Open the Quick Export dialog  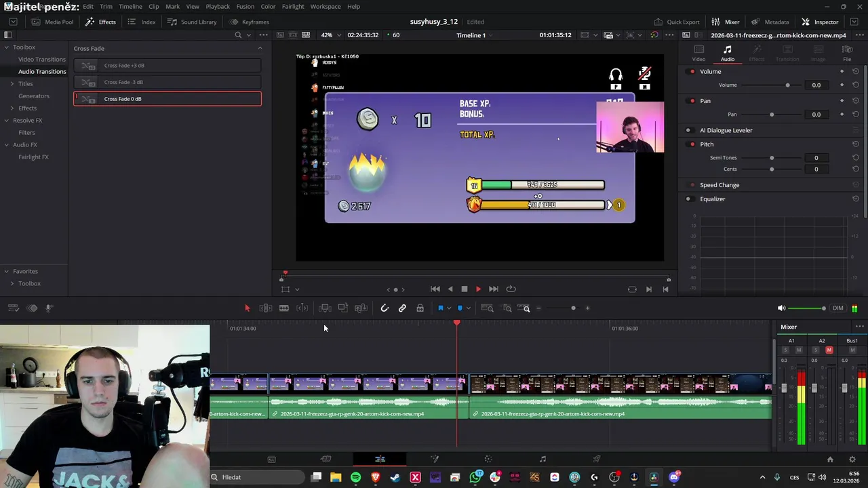[x=677, y=22]
